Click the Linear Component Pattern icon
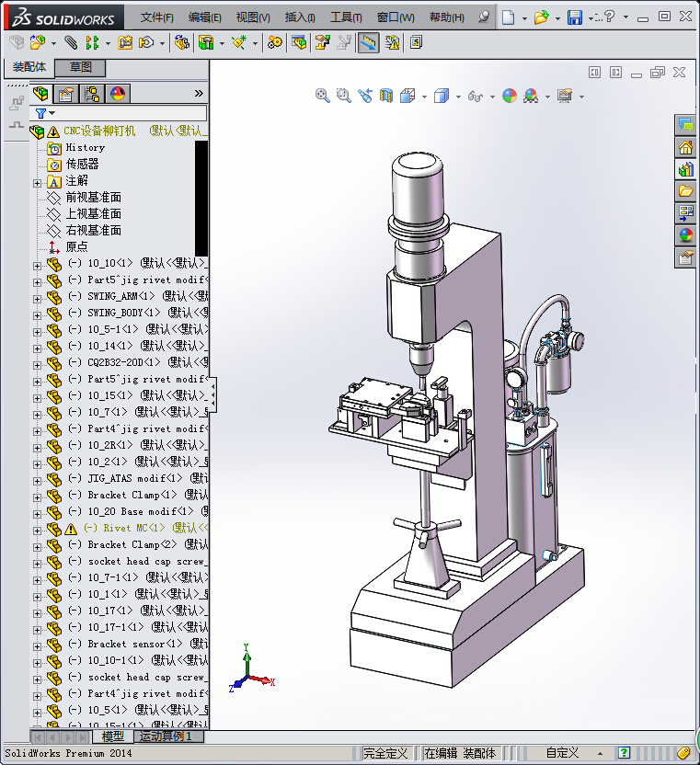 (x=92, y=43)
